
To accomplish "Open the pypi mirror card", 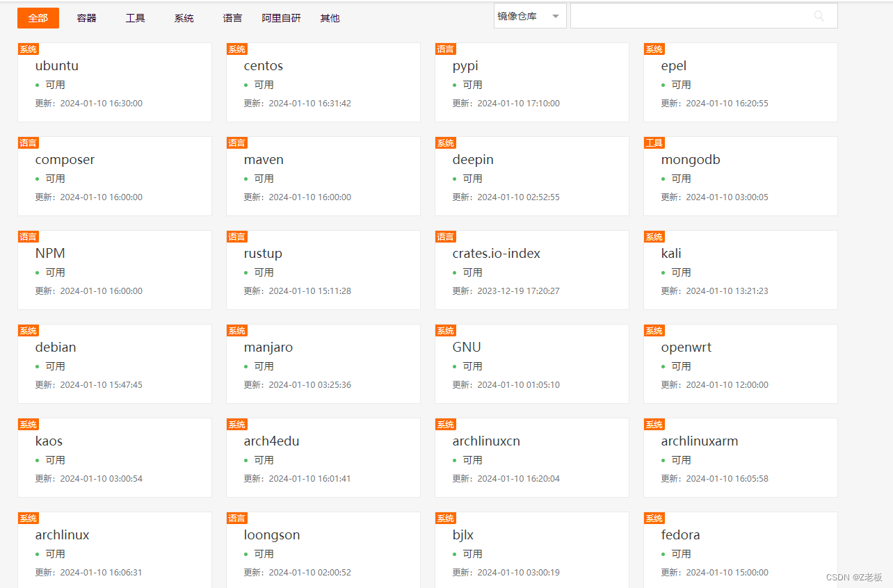I will [x=532, y=82].
